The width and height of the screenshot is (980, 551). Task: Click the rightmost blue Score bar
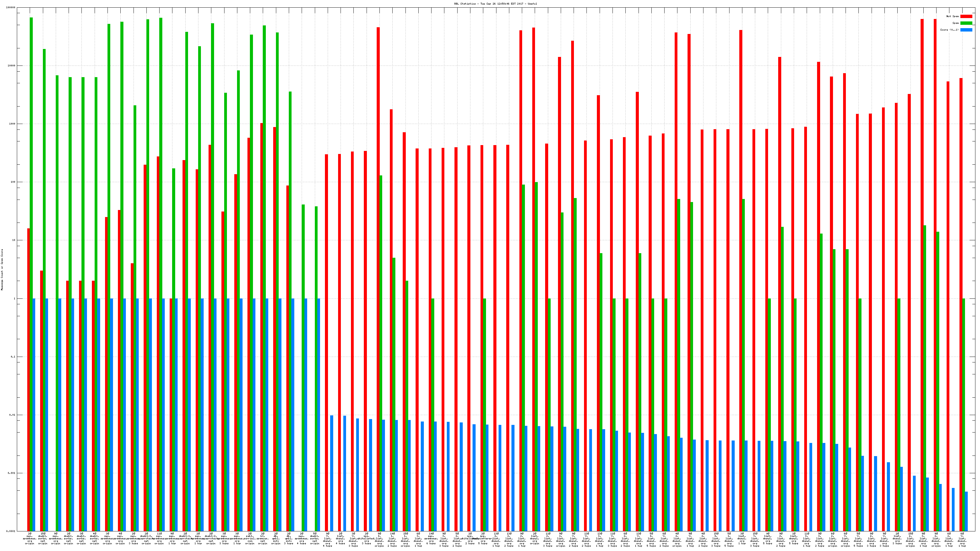(x=966, y=511)
